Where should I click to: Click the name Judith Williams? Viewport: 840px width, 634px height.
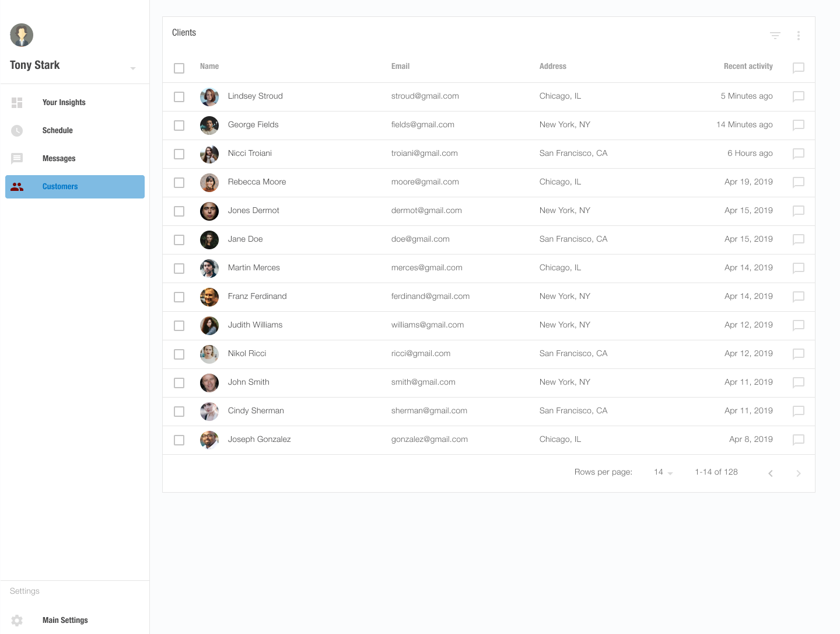click(x=255, y=325)
